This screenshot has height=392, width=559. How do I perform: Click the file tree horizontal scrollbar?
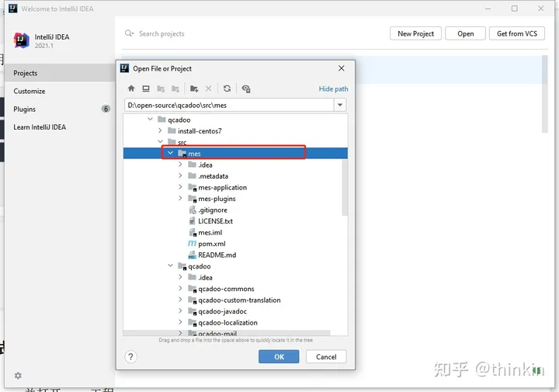point(227,333)
